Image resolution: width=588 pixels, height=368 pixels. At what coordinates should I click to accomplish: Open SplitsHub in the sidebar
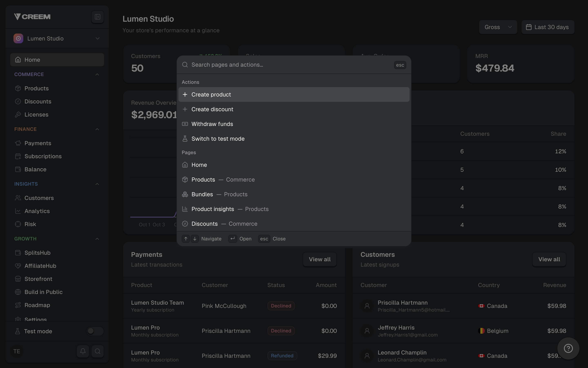(x=57, y=253)
